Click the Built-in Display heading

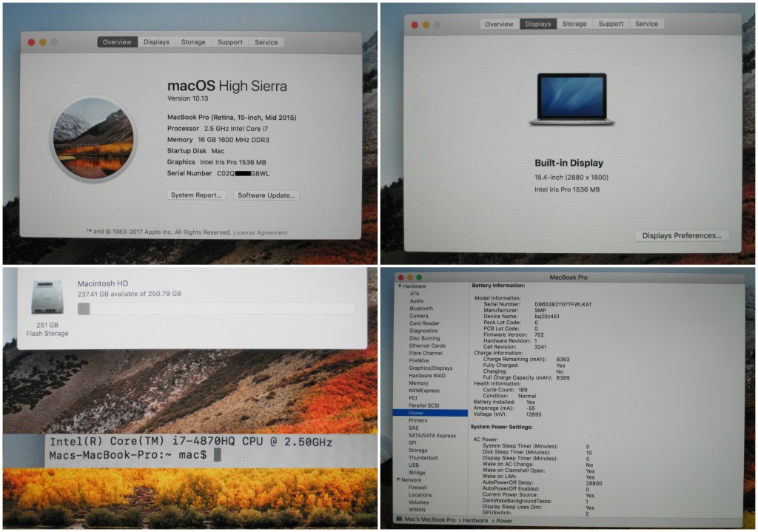point(569,163)
